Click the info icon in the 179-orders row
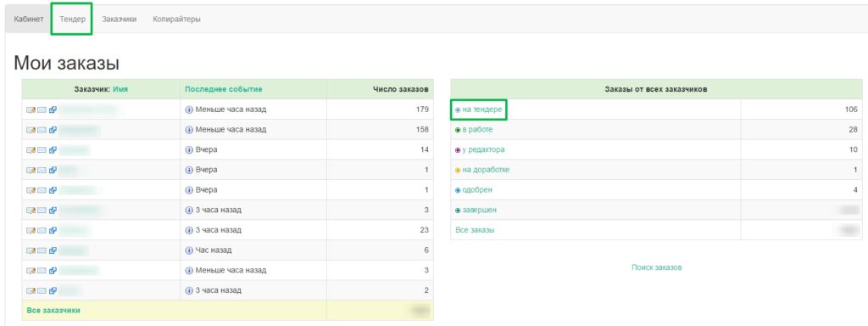This screenshot has height=326, width=868. point(189,110)
